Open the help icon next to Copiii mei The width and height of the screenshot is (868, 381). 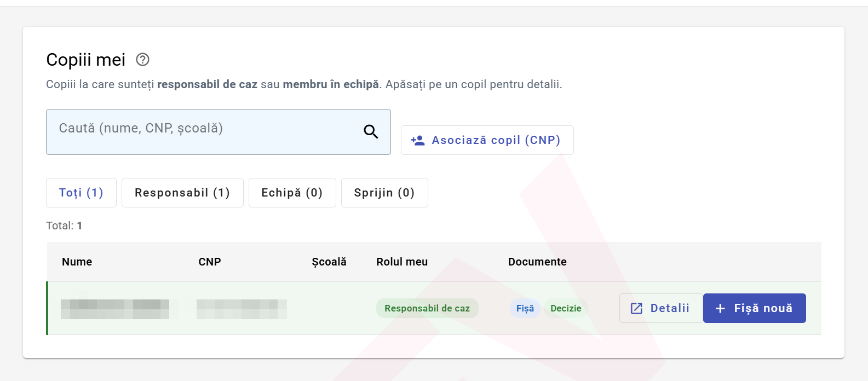click(x=142, y=60)
